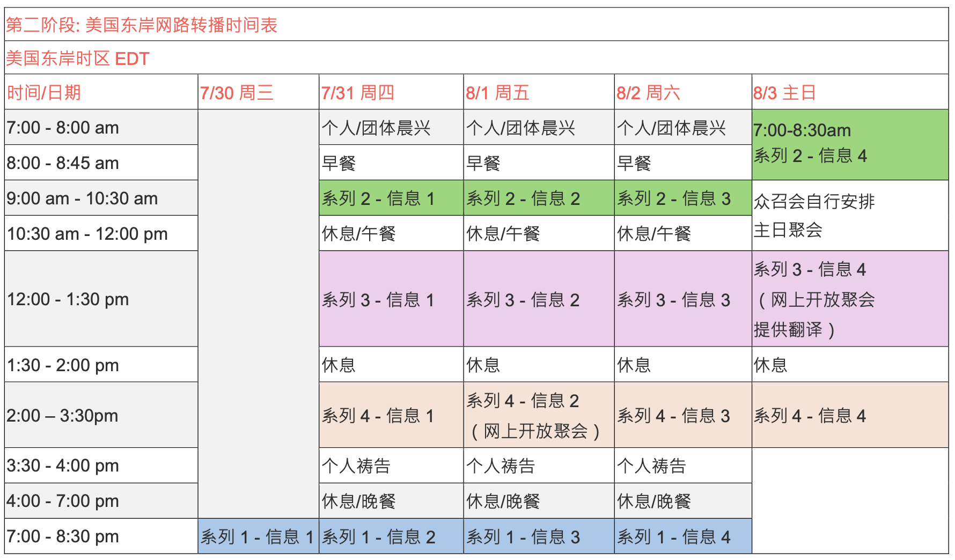Select 1:30 pm '休息' under 8/2 周六
The height and width of the screenshot is (560, 955).
coord(683,365)
